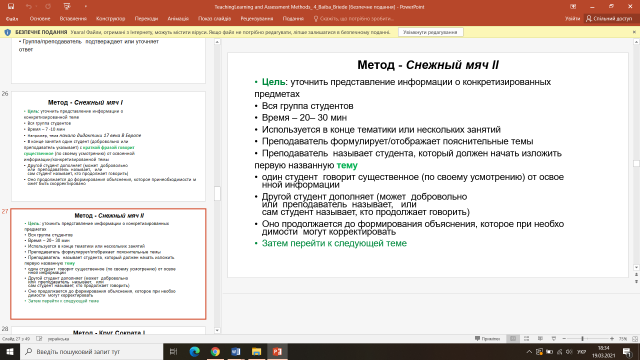The width and height of the screenshot is (640, 360).
Task: Click the Tell Me search box
Action: tap(353, 19)
